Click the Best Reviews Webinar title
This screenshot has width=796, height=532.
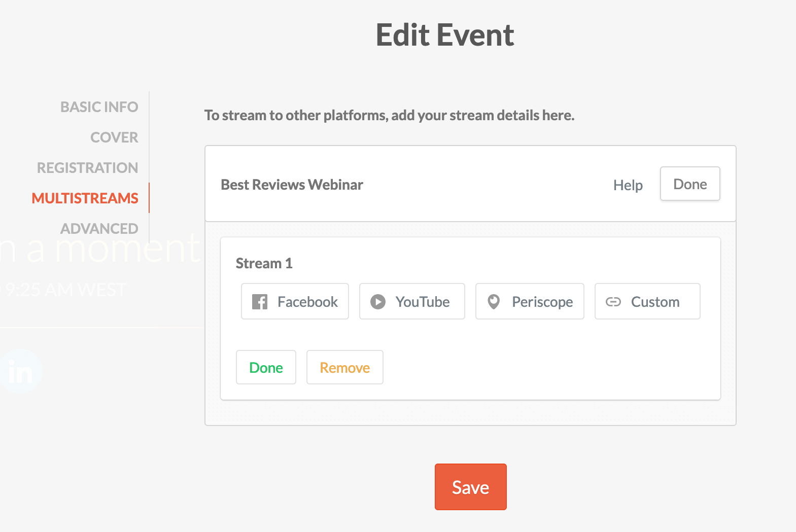[292, 185]
